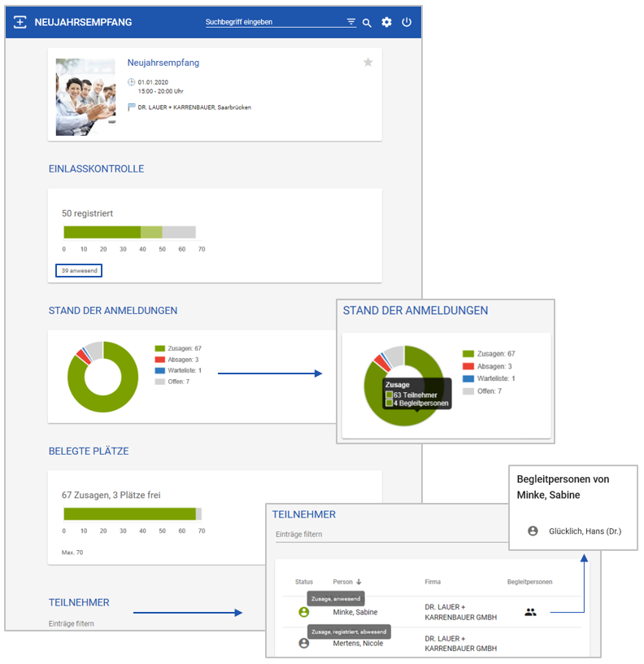Click the magnifying glass search icon
This screenshot has height=664, width=644.
click(367, 23)
